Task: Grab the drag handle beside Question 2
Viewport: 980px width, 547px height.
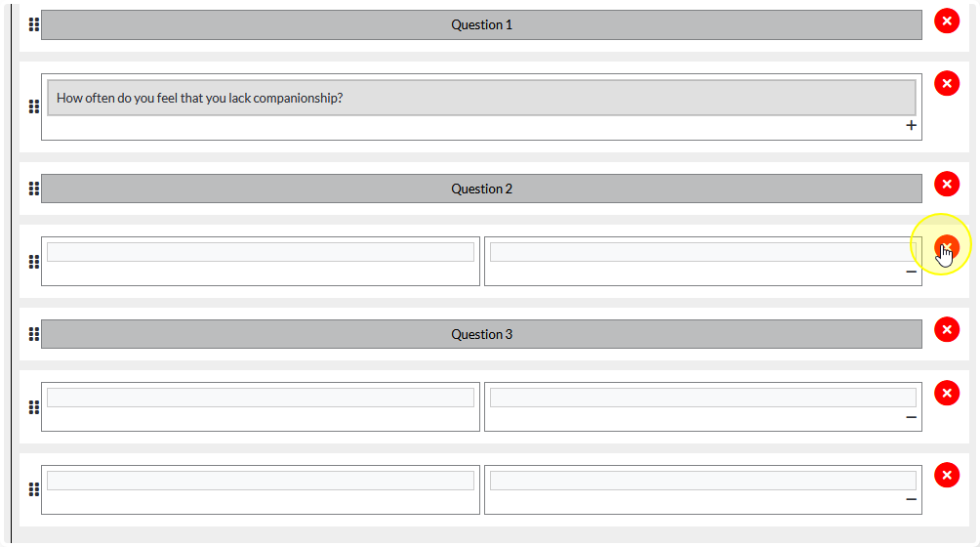Action: pyautogui.click(x=34, y=189)
